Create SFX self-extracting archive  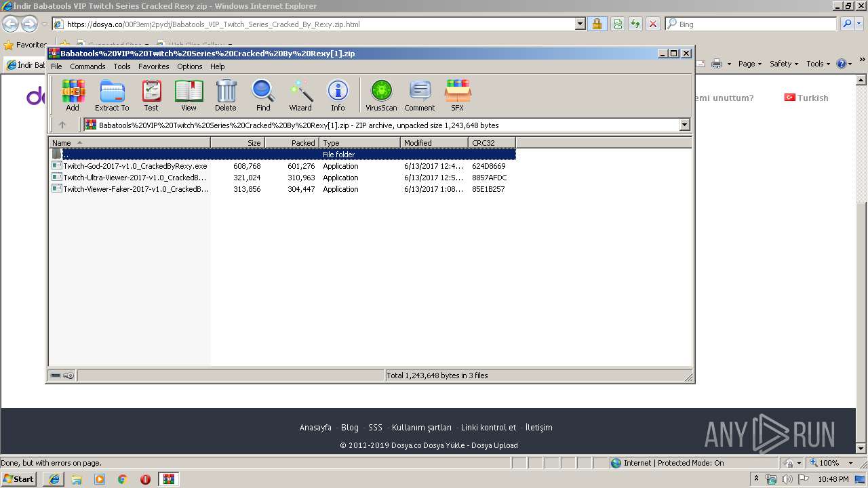458,96
